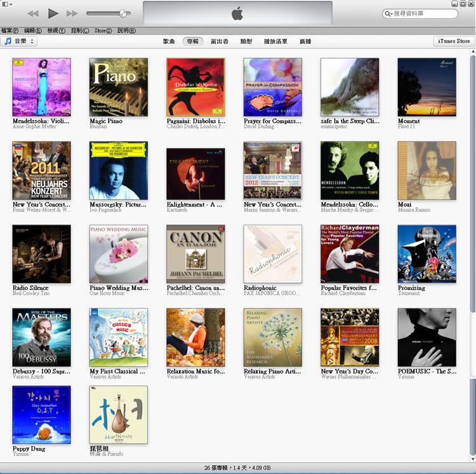Select the 專輯 tab
Screen dimensions: 476x474
(193, 41)
